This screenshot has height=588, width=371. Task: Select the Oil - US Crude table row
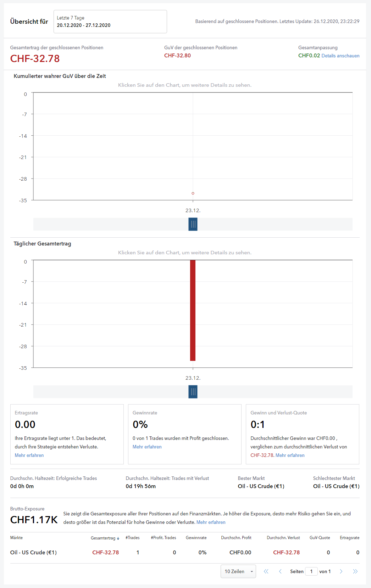point(33,553)
